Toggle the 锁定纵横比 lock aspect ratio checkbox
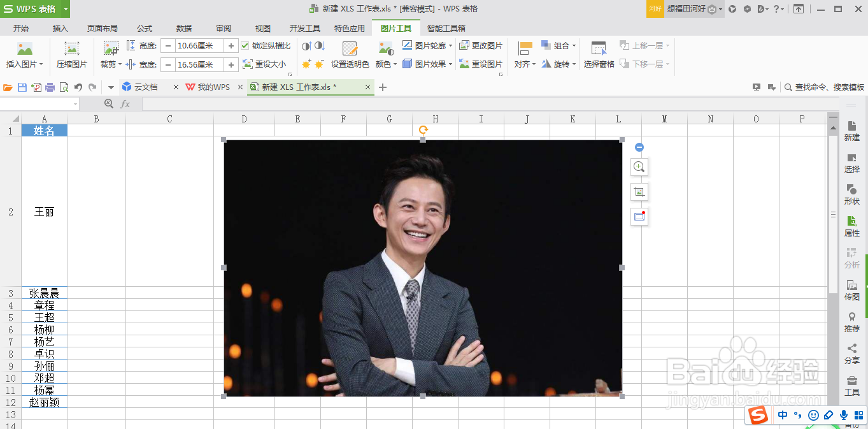 coord(245,45)
